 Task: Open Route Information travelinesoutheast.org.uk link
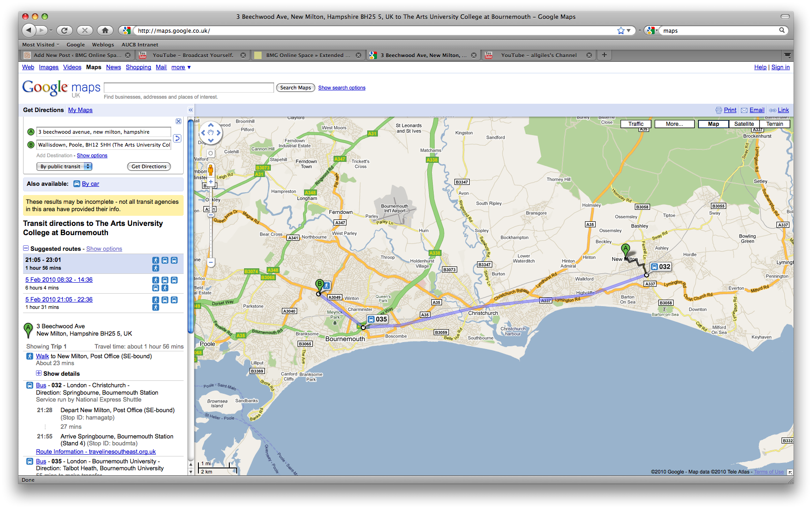96,452
